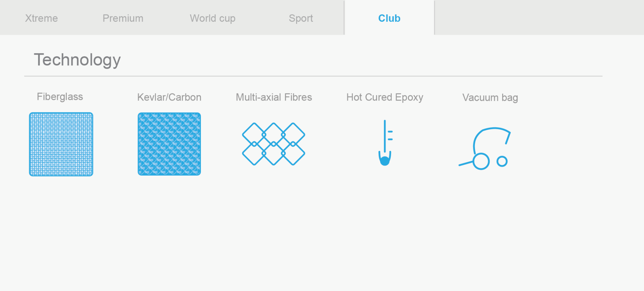Click the separator between Sport and Club
Screen dimensions: 644x291
coord(344,17)
